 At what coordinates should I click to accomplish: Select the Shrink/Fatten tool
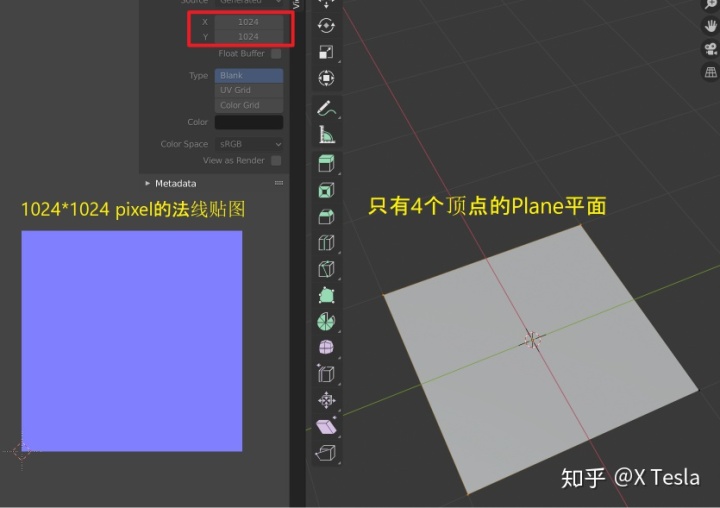pos(326,400)
